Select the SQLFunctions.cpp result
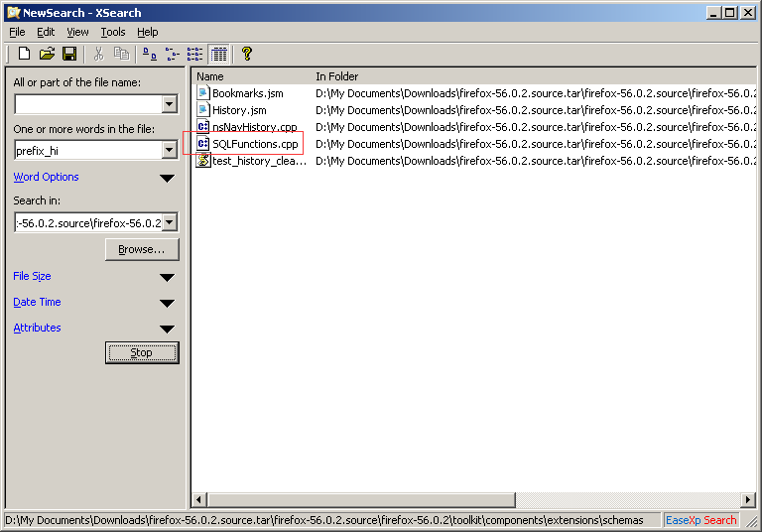Viewport: 762px width, 532px height. [x=255, y=144]
